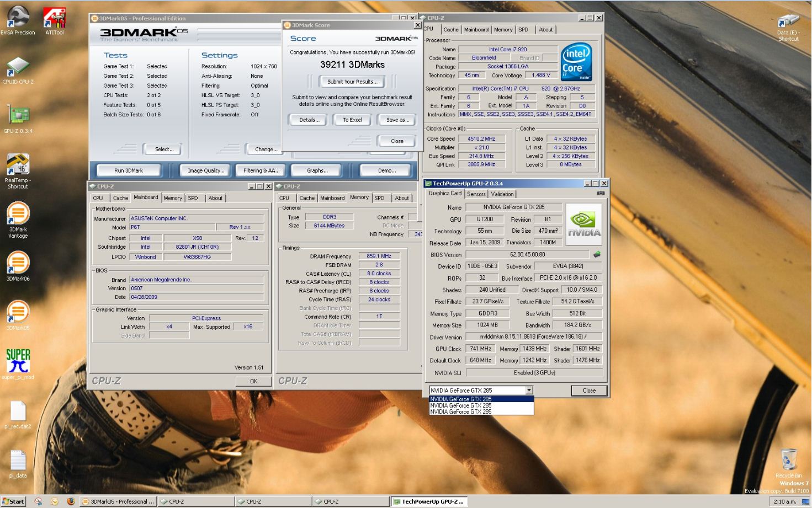
Task: Open the super_pi_mod desktop icon
Action: coord(18,364)
